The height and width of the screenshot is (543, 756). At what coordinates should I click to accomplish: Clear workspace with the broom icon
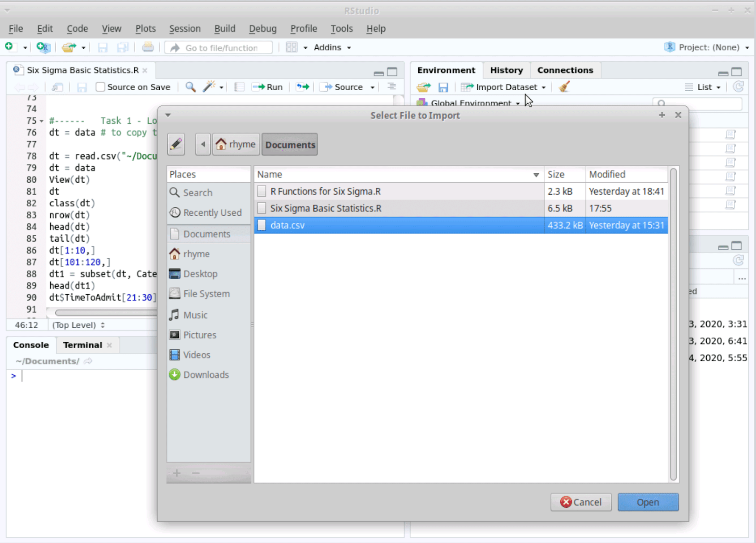click(x=564, y=87)
